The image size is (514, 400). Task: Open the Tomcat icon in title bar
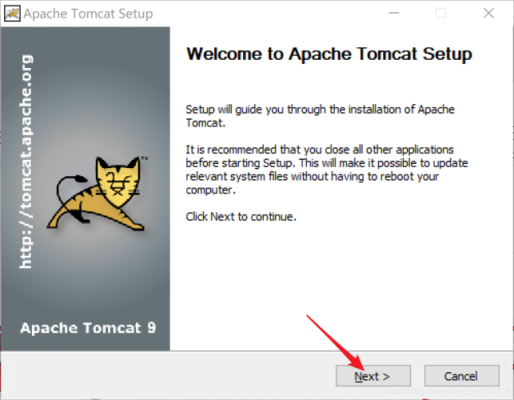click(x=12, y=14)
